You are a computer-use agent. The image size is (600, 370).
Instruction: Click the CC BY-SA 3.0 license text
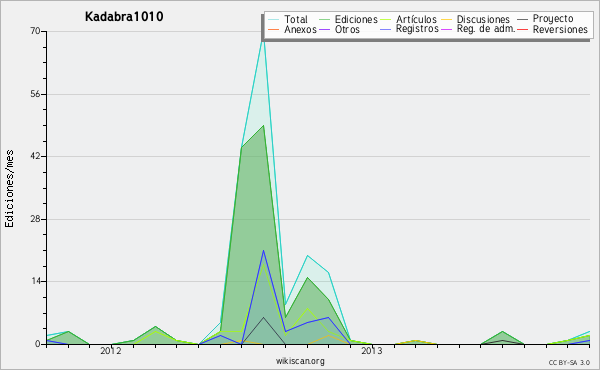pyautogui.click(x=569, y=362)
